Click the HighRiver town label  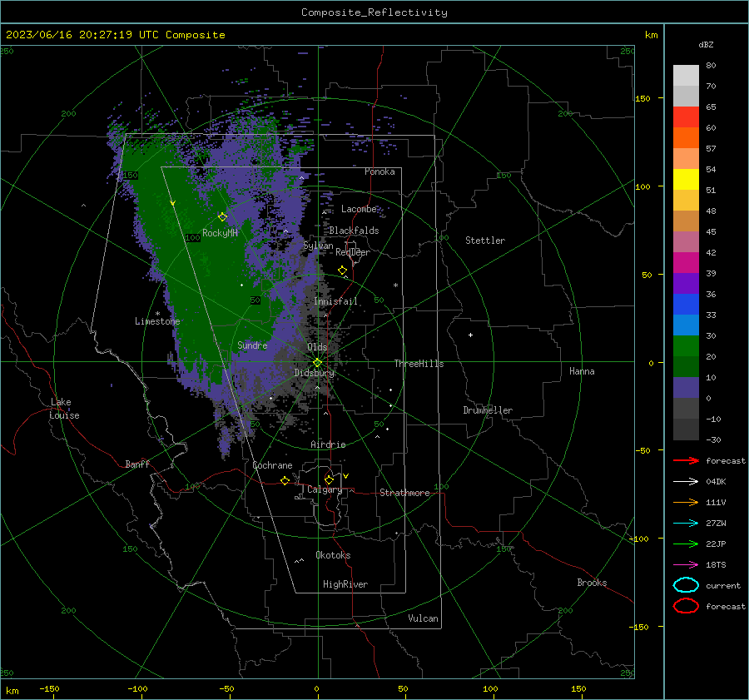[345, 584]
